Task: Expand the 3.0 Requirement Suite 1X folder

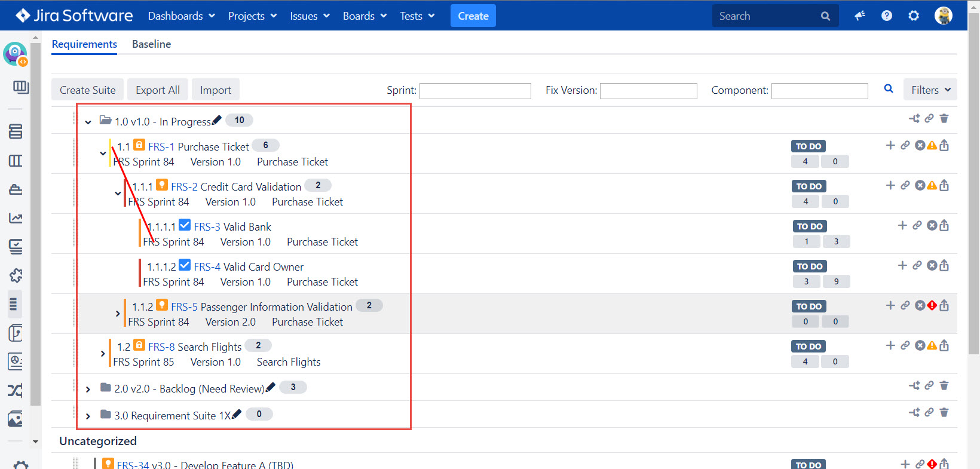Action: (x=88, y=416)
